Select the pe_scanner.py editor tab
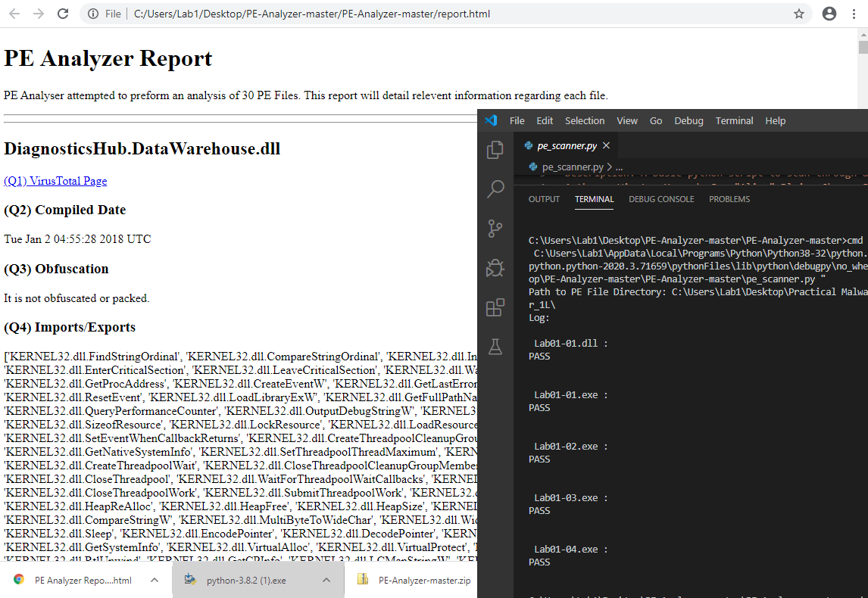 [567, 145]
